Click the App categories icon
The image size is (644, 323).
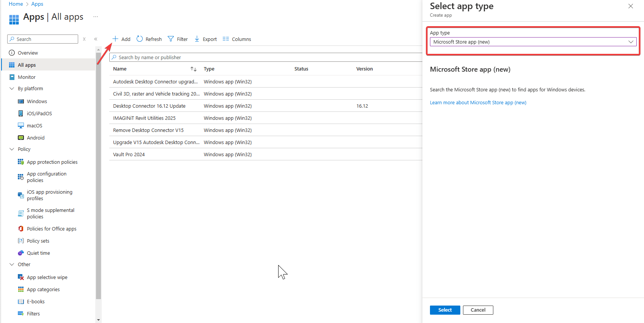21,289
